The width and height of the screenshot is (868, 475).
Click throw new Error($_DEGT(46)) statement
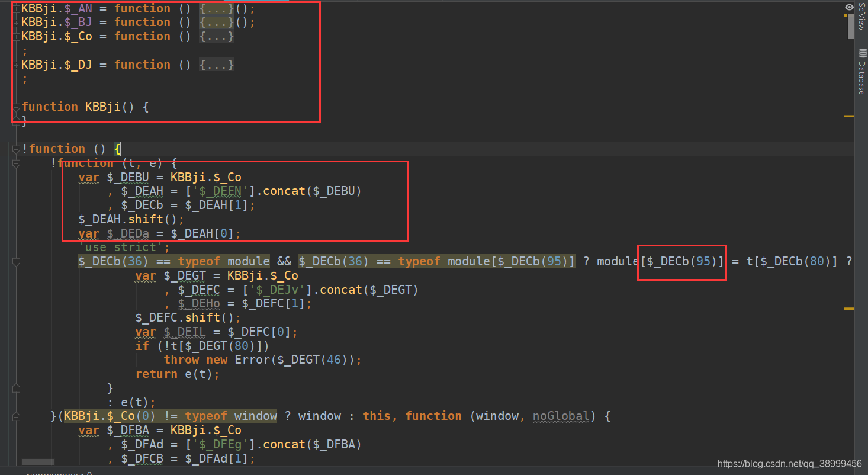pos(263,360)
